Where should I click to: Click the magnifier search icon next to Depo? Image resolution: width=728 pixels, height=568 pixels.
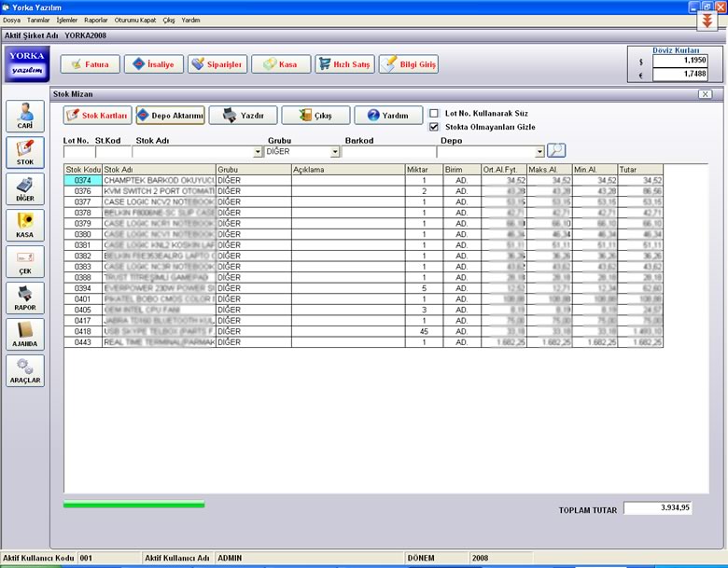pos(556,150)
